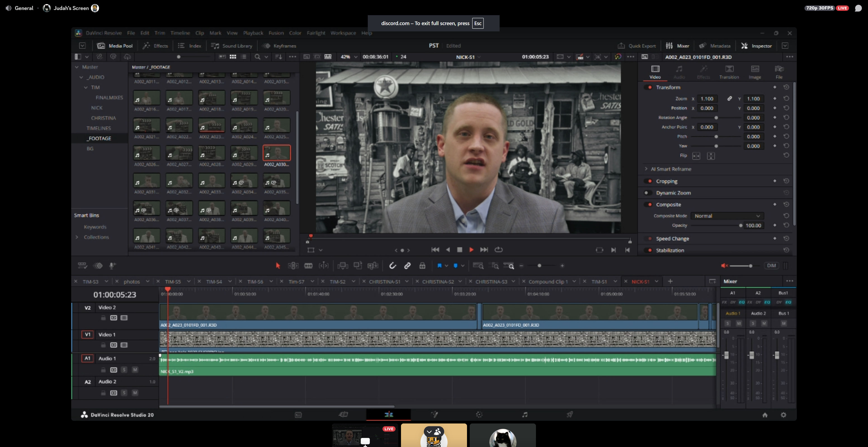The image size is (868, 447).
Task: Open the Sound Library panel
Action: point(231,46)
